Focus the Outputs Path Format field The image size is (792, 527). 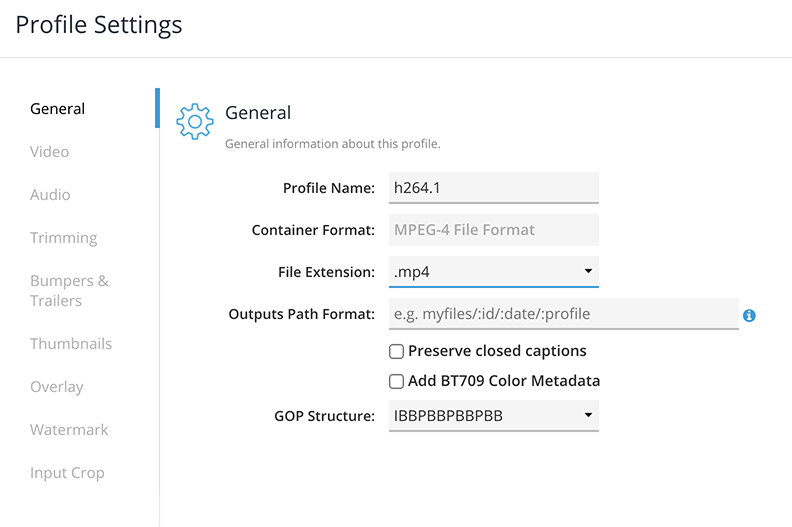563,314
